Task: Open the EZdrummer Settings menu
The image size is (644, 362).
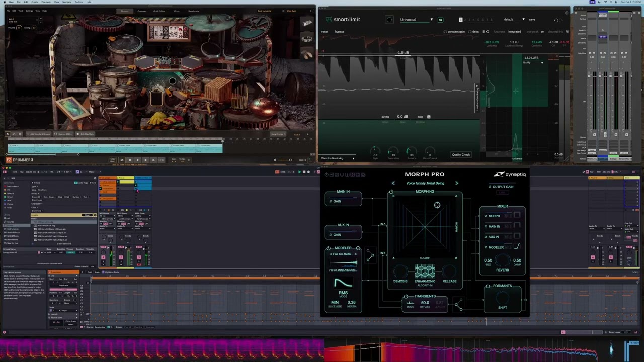Action: click(29, 11)
